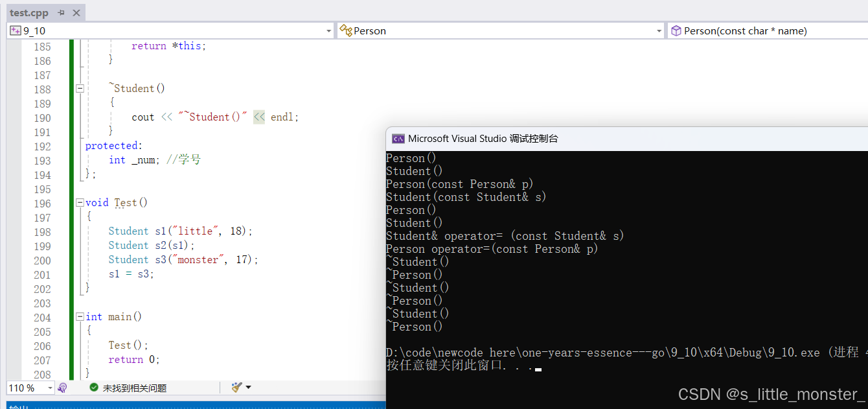The width and height of the screenshot is (868, 409).
Task: Click the statement s1 = s3;
Action: point(131,274)
